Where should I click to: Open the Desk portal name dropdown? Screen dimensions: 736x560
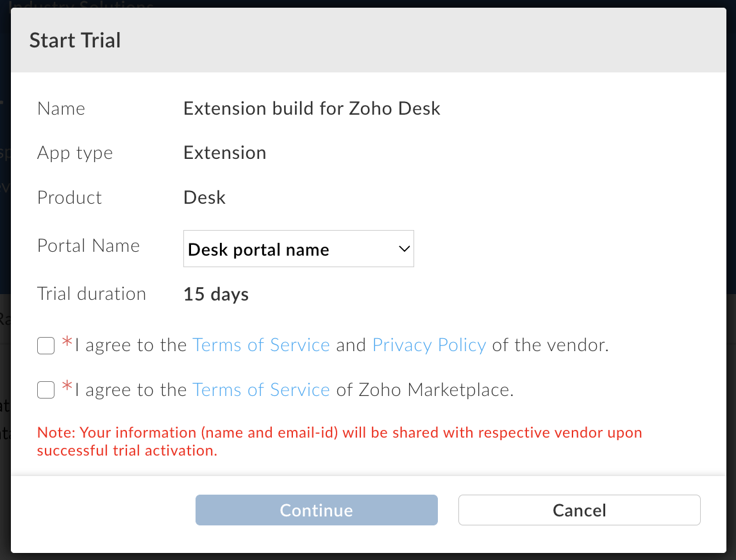coord(298,249)
